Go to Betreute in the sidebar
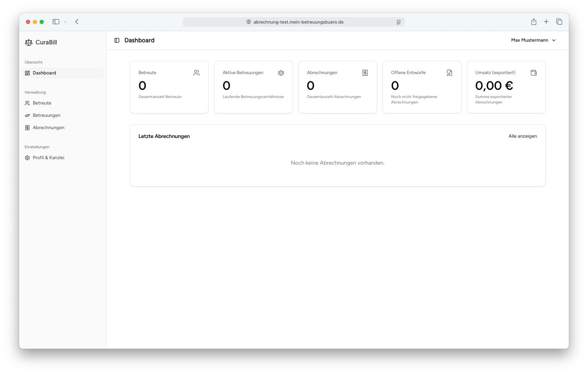This screenshot has height=374, width=588. pyautogui.click(x=42, y=103)
